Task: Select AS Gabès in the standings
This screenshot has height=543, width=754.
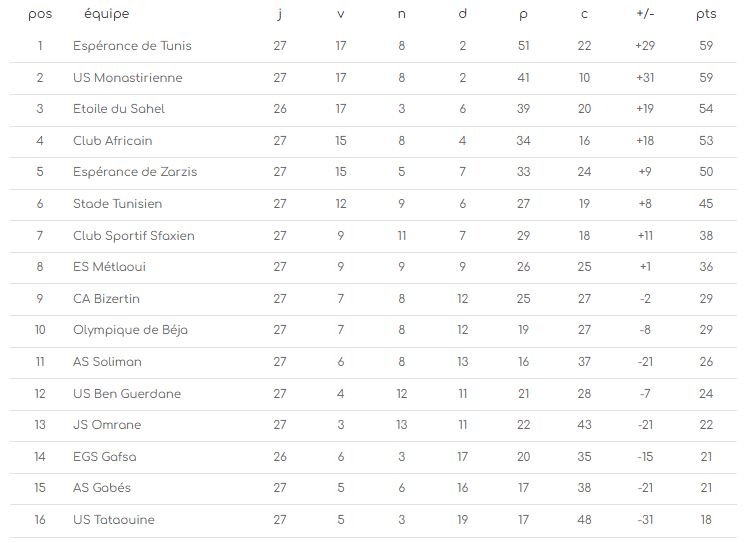Action: pyautogui.click(x=102, y=488)
